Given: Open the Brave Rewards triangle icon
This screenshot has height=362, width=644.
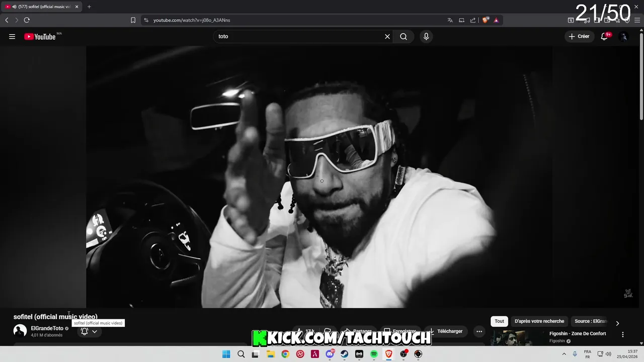Looking at the screenshot, I should pos(496,20).
